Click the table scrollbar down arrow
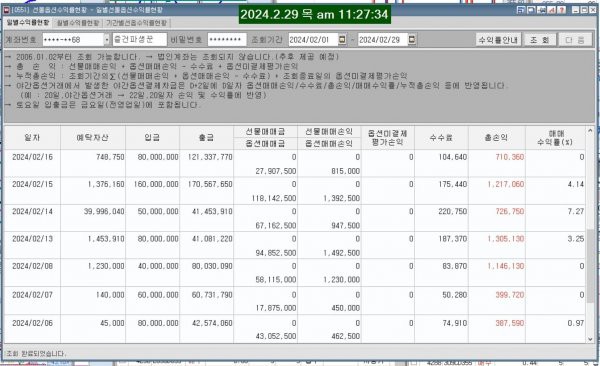Viewport: 600px width, 366px height. pos(590,339)
